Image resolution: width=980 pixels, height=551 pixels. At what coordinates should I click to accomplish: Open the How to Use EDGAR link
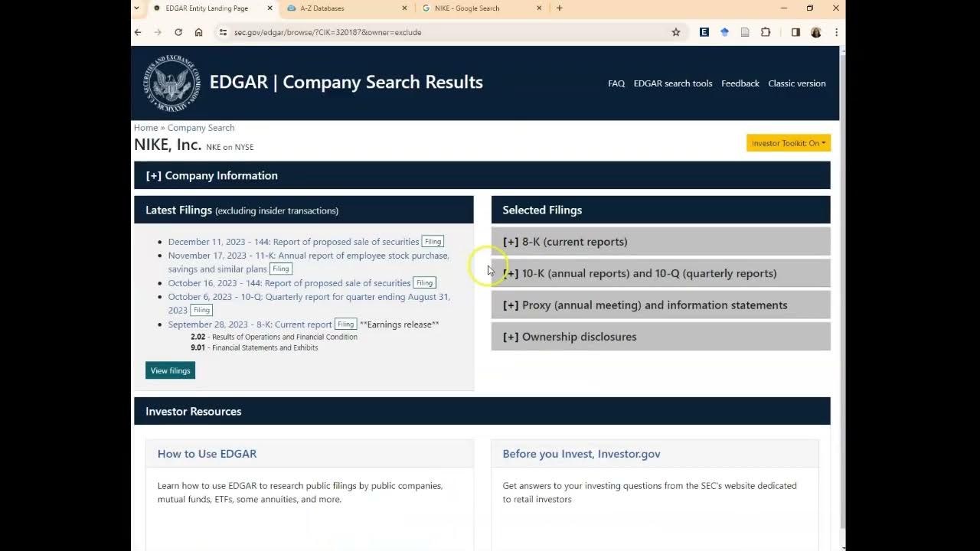click(207, 454)
